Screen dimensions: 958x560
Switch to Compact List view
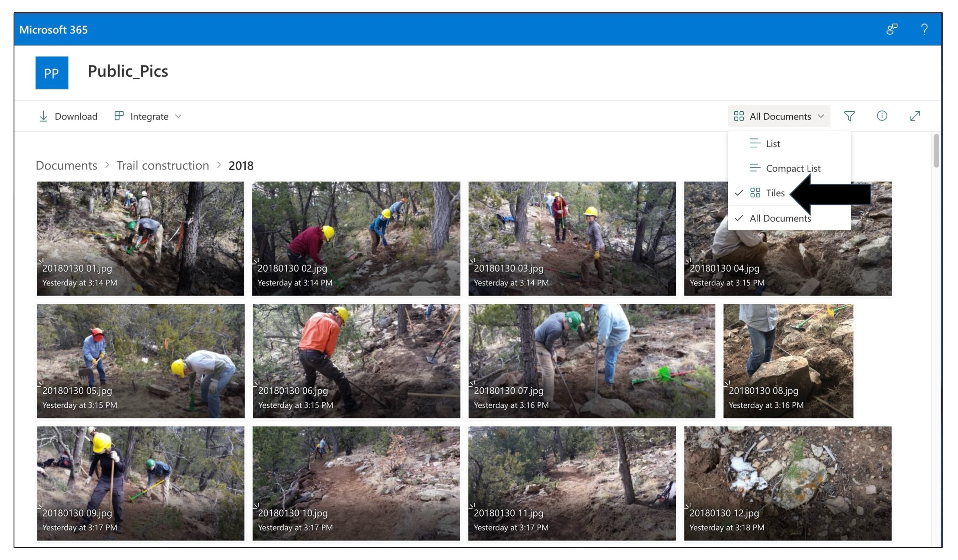[x=793, y=168]
